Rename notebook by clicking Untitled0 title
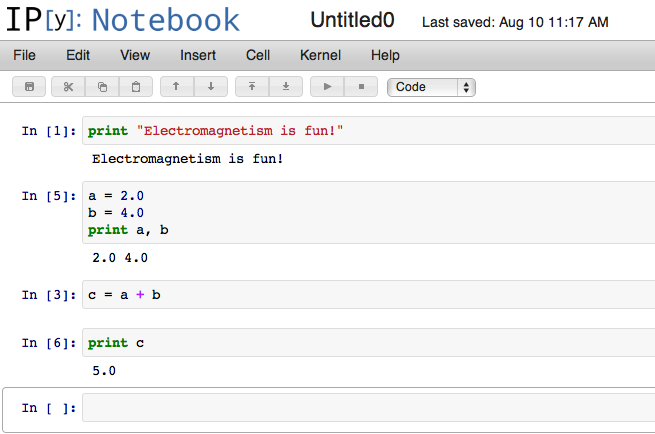 (x=352, y=20)
